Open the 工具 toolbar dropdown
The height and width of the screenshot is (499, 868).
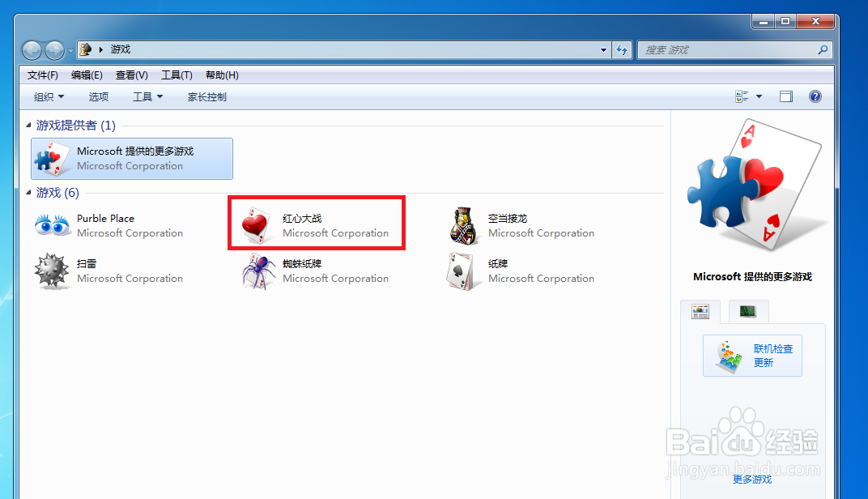tap(148, 97)
